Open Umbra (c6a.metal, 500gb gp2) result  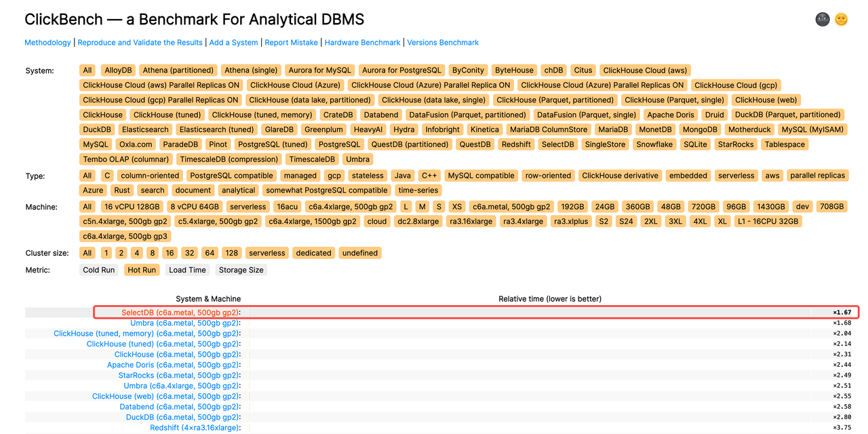tap(185, 323)
